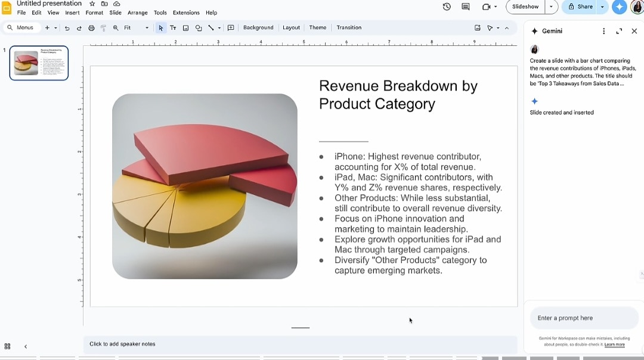This screenshot has height=360, width=644.
Task: Hide the menus with up chevron
Action: pyautogui.click(x=507, y=28)
